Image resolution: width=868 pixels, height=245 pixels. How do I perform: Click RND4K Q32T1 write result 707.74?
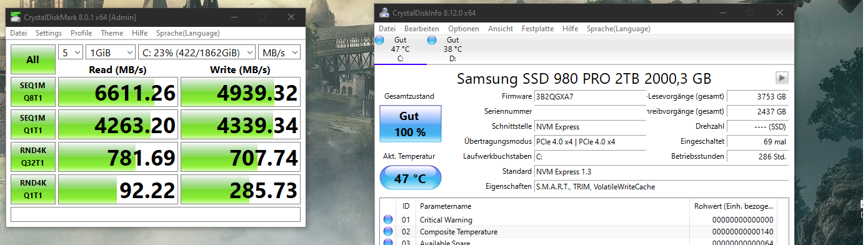click(241, 157)
